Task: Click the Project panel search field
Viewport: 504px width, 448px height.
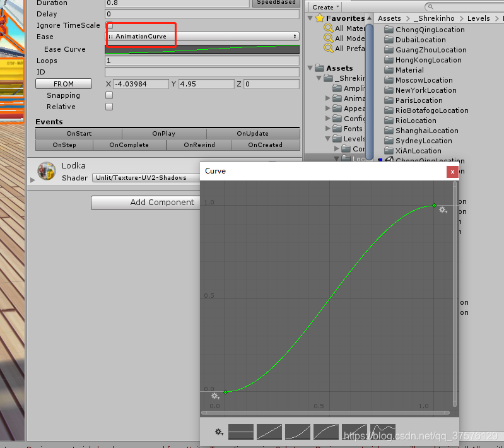Action: click(464, 6)
